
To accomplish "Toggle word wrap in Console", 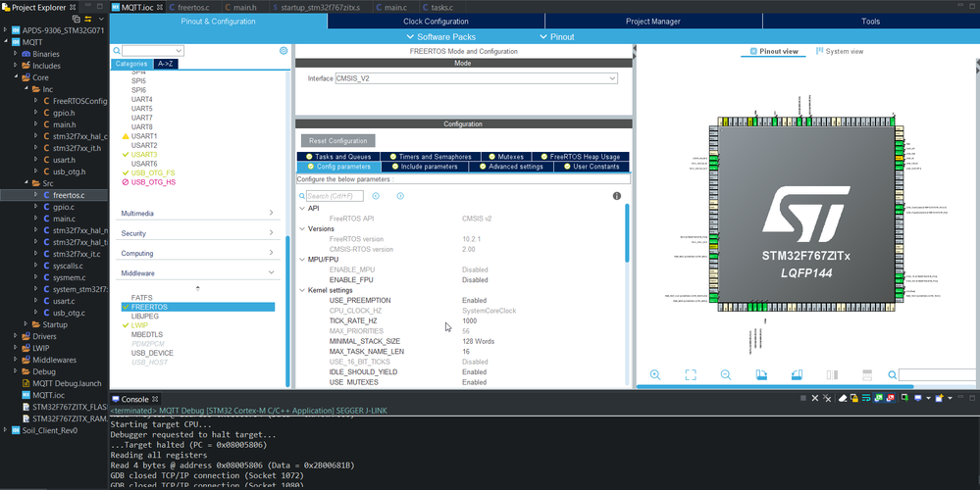I will 865,398.
